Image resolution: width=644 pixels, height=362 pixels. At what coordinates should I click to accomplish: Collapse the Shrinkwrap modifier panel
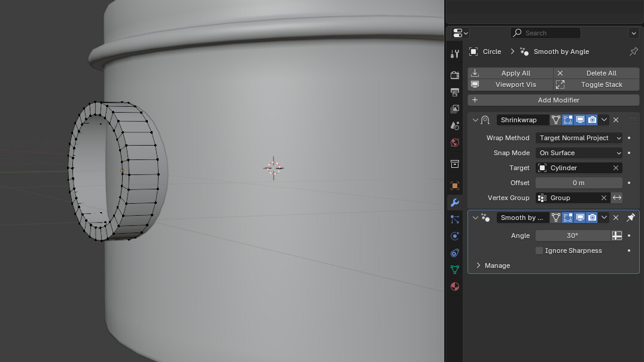pyautogui.click(x=475, y=120)
